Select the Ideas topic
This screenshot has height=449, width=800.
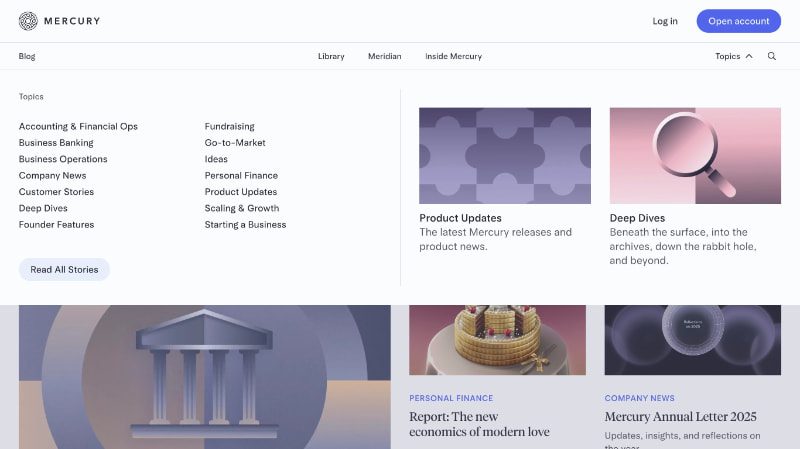(x=216, y=159)
